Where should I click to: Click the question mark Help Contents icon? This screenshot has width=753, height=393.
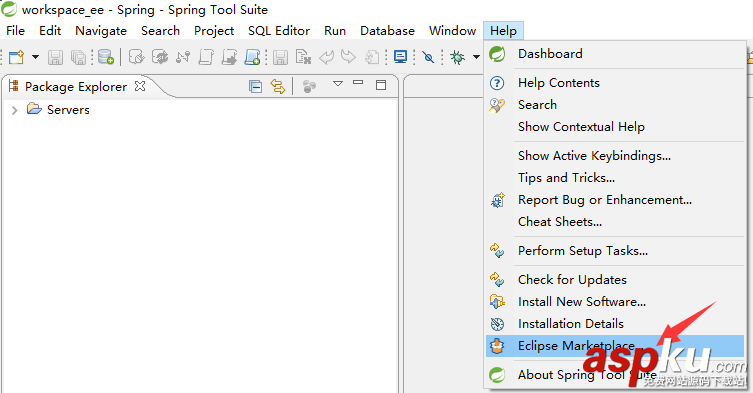(497, 83)
